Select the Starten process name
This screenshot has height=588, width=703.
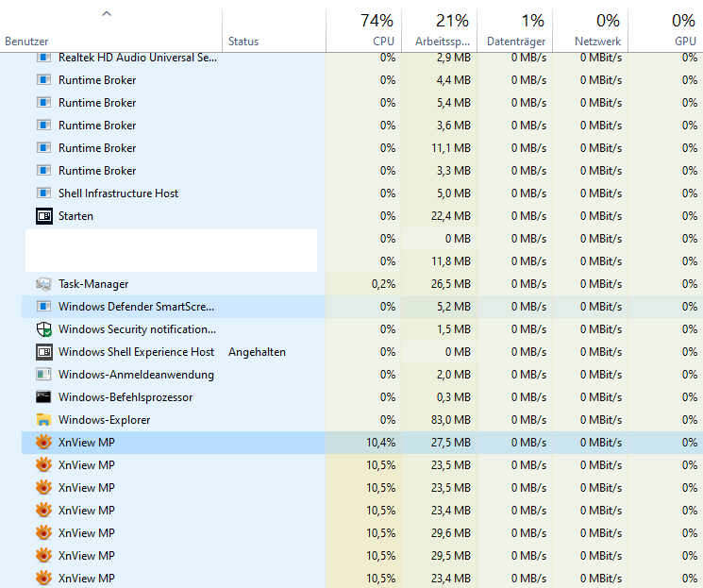(x=75, y=216)
